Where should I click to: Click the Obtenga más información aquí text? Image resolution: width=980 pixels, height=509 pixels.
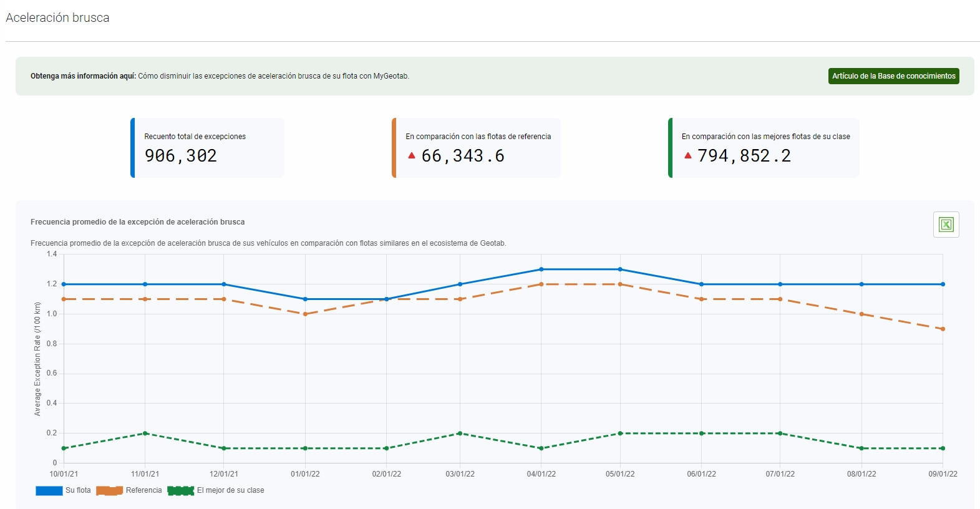[83, 76]
